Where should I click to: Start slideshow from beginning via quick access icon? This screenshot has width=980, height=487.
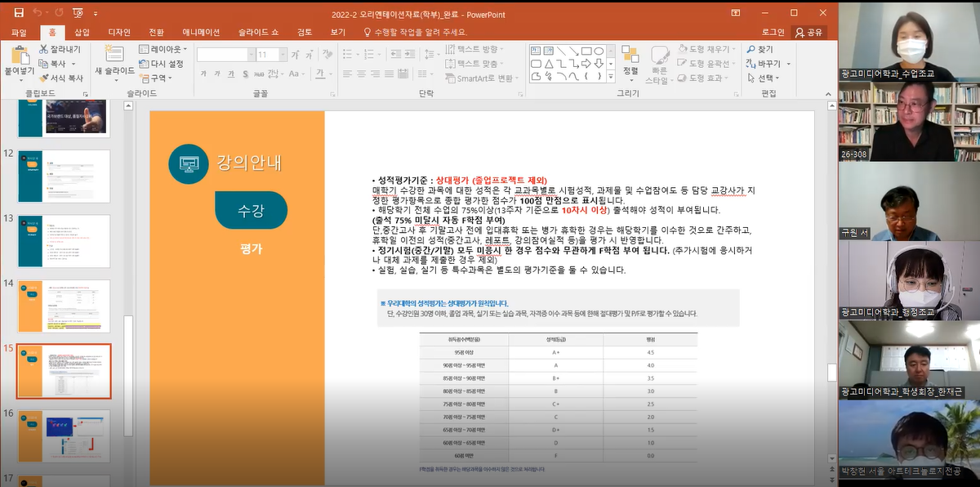pos(78,13)
